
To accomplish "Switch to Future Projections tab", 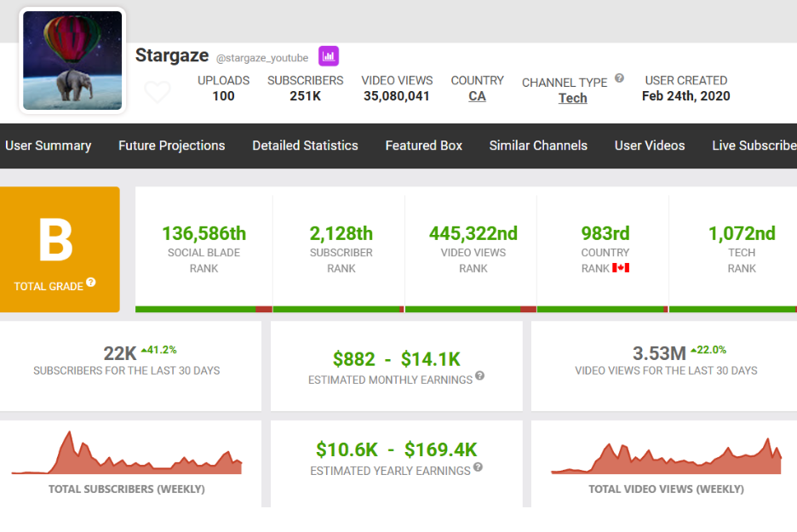I will tap(171, 146).
